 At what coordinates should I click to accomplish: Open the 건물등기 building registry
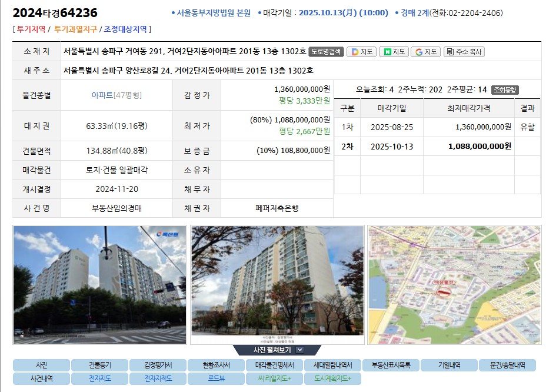99,365
